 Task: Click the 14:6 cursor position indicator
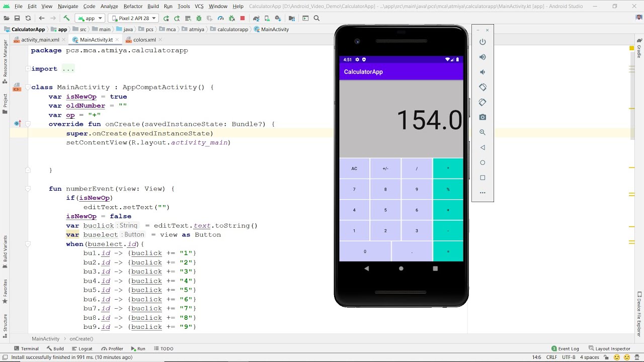pyautogui.click(x=536, y=357)
